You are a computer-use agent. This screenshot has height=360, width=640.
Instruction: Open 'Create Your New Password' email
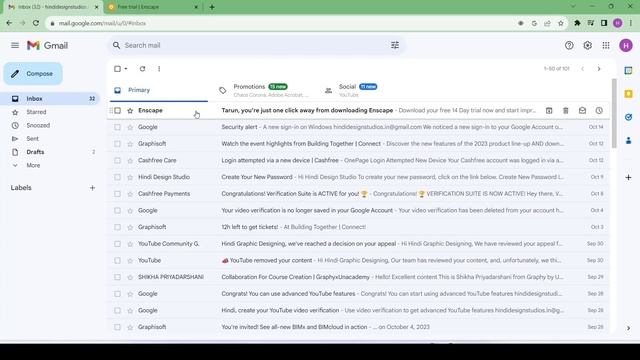(358, 177)
